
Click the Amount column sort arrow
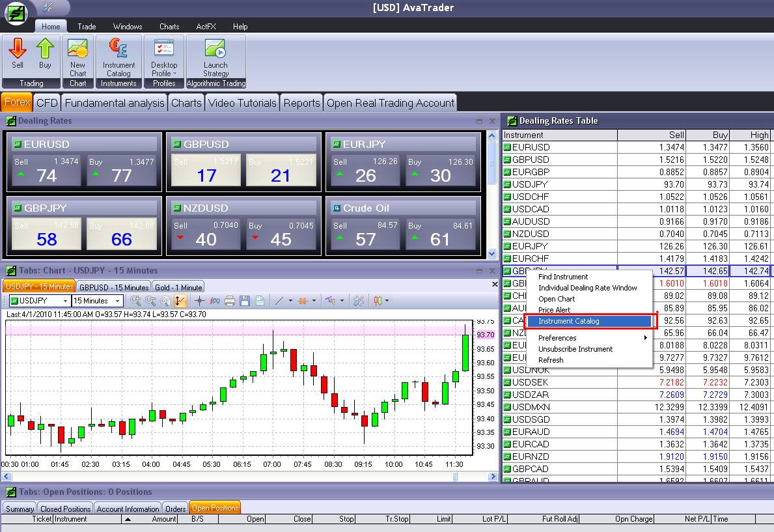128,519
